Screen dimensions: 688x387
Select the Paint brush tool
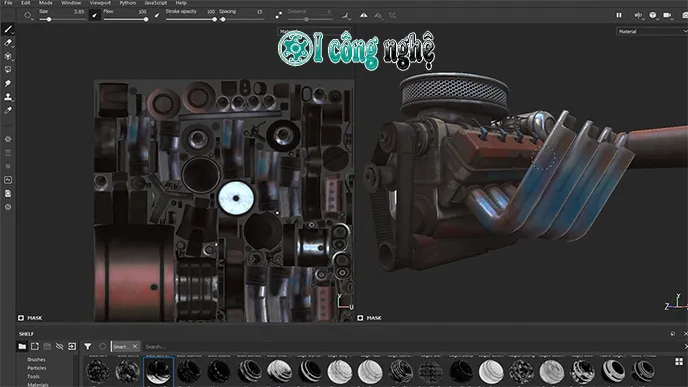click(x=8, y=29)
